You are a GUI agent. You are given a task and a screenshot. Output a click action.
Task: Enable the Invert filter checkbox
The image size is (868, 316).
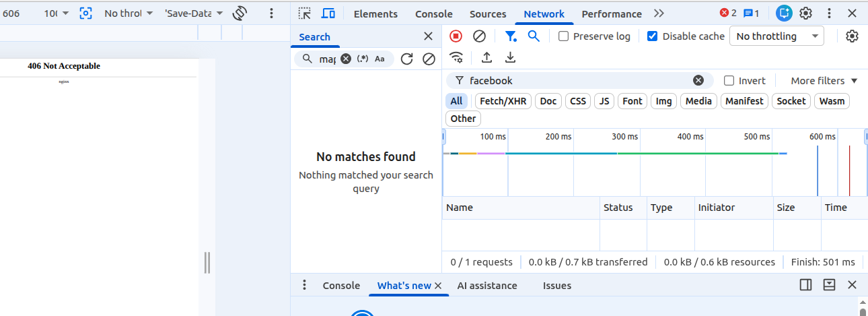(729, 80)
